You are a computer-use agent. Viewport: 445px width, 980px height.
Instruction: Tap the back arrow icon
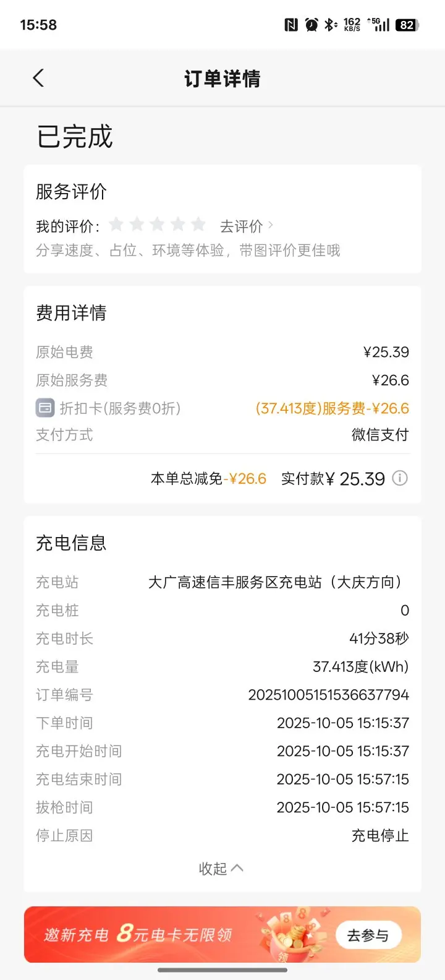coord(38,79)
